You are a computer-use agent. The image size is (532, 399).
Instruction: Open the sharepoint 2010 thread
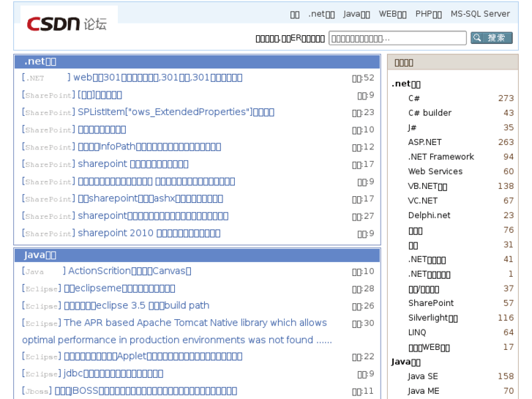coord(149,234)
